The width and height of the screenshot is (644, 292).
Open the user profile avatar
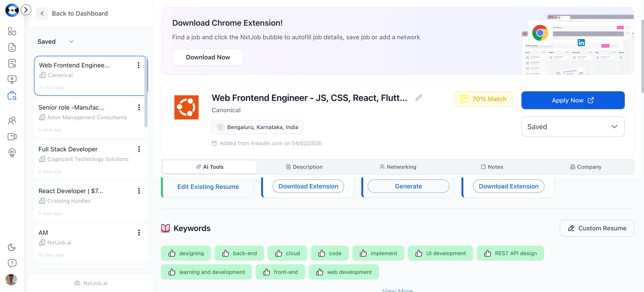[x=11, y=279]
